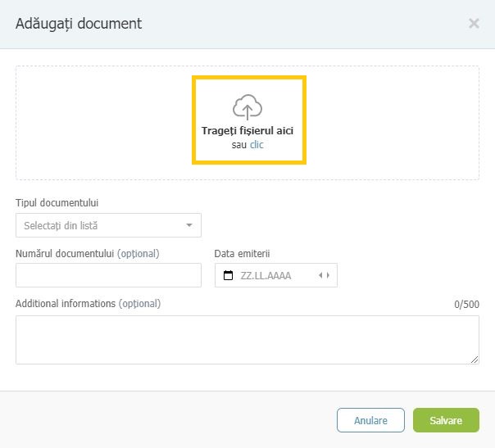Screen dimensions: 495x448
Task: Open calendar icon in Data emiterii
Action: [x=228, y=275]
